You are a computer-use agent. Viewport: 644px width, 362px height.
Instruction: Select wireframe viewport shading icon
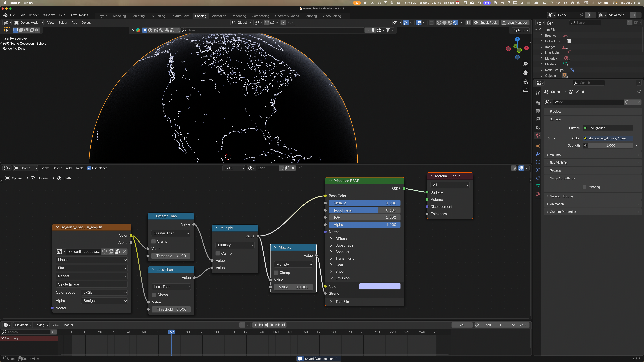point(439,23)
